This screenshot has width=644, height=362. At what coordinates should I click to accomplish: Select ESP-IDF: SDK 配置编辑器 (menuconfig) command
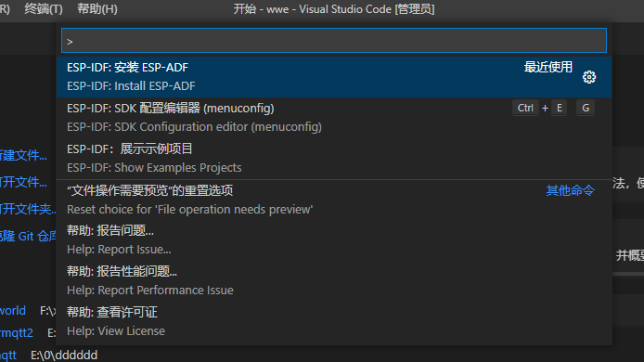point(334,118)
